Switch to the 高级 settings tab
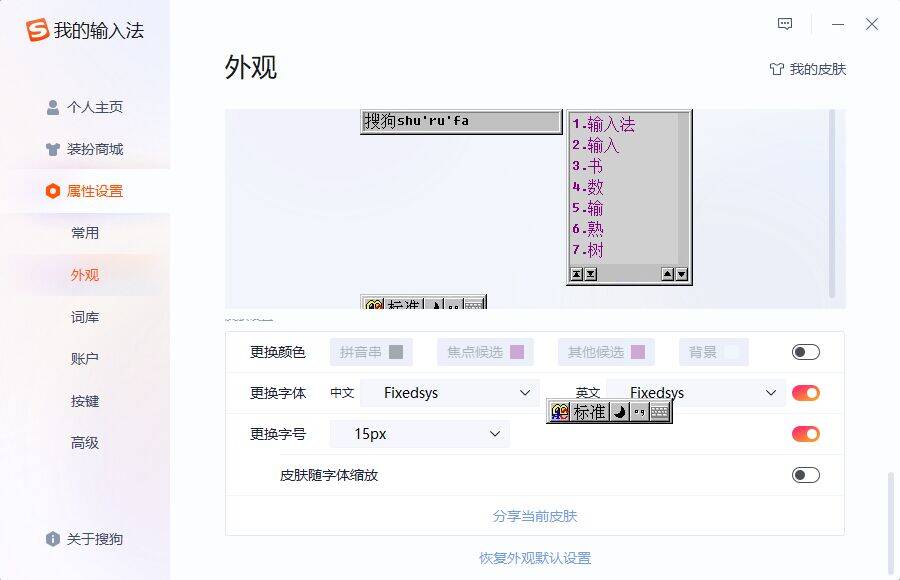Viewport: 900px width, 580px height. [85, 443]
